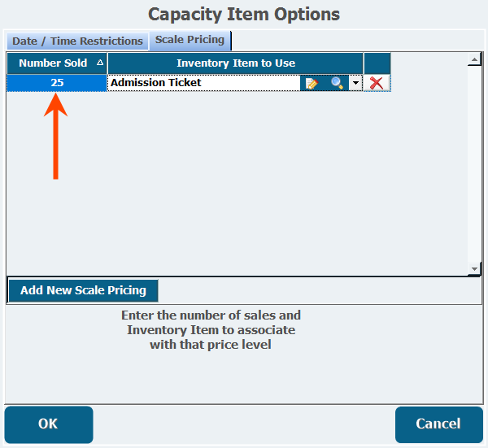This screenshot has width=488, height=448.
Task: Click the scroll down arrow of the grid
Action: tap(474, 269)
